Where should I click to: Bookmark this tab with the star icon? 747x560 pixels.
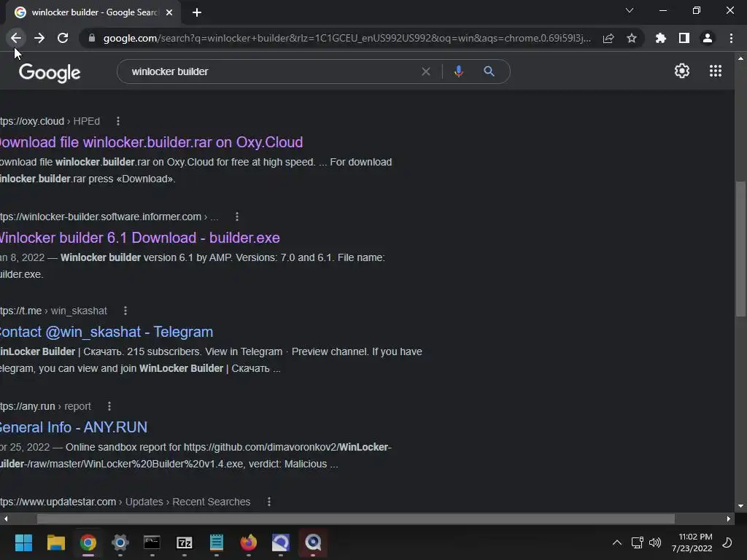[632, 38]
